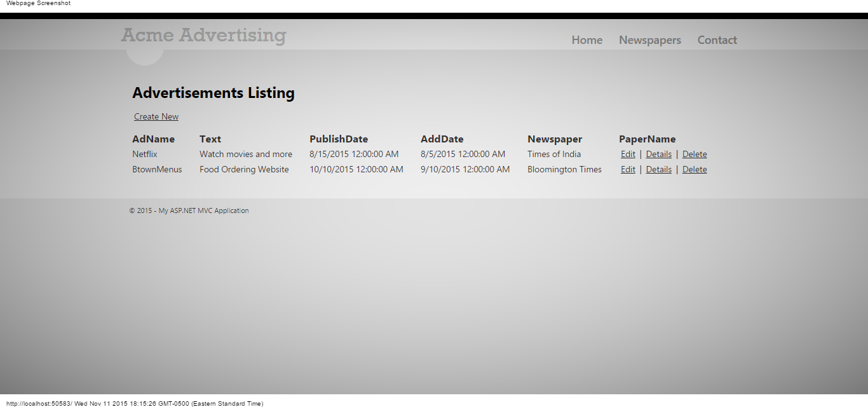Open Details for the BtownMenus ad
Screen dimensions: 868x407
click(x=658, y=169)
